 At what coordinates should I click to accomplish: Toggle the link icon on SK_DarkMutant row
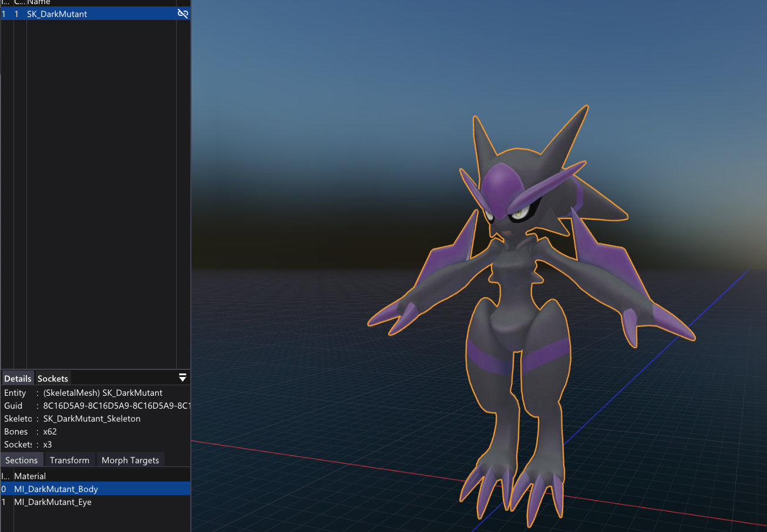(x=183, y=14)
